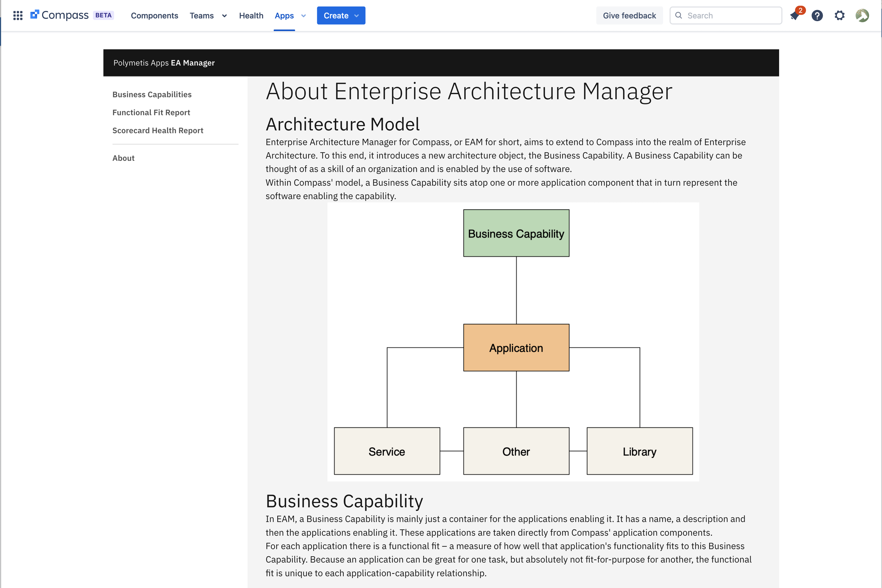Open the app switcher grid icon
882x588 pixels.
point(18,15)
